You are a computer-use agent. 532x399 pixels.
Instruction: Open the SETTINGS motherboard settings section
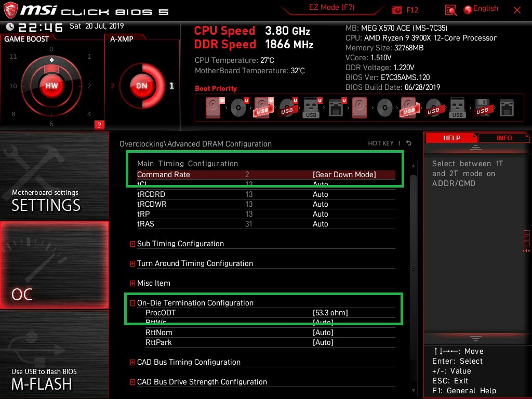point(54,176)
